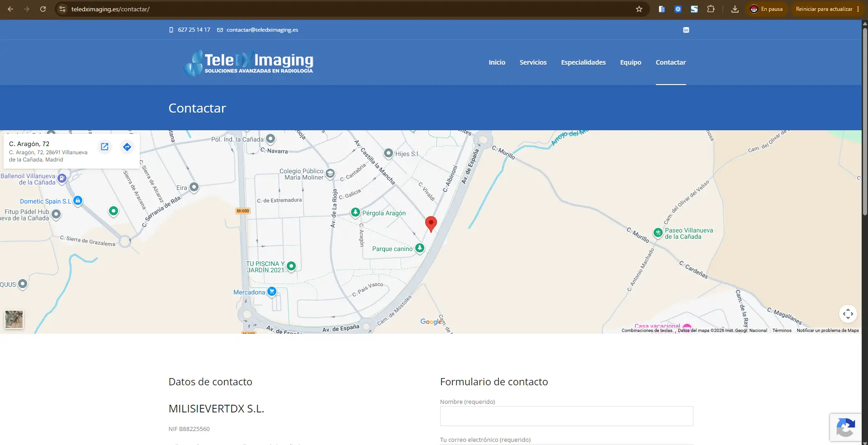The width and height of the screenshot is (868, 445).
Task: Click the red location pin on map
Action: tap(431, 224)
